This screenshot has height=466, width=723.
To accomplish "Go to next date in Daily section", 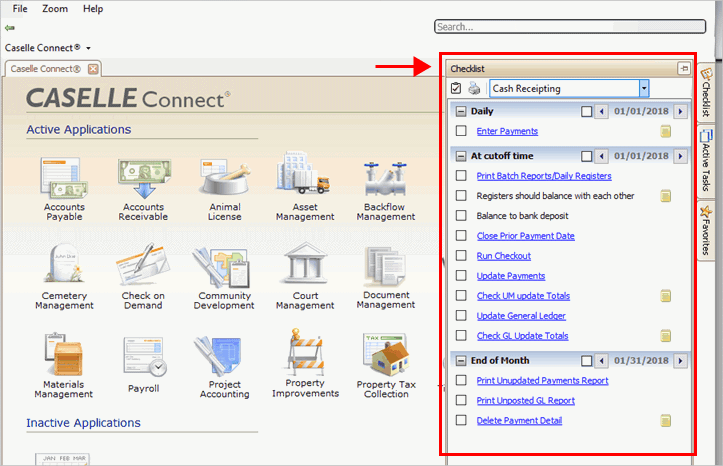I will (680, 112).
